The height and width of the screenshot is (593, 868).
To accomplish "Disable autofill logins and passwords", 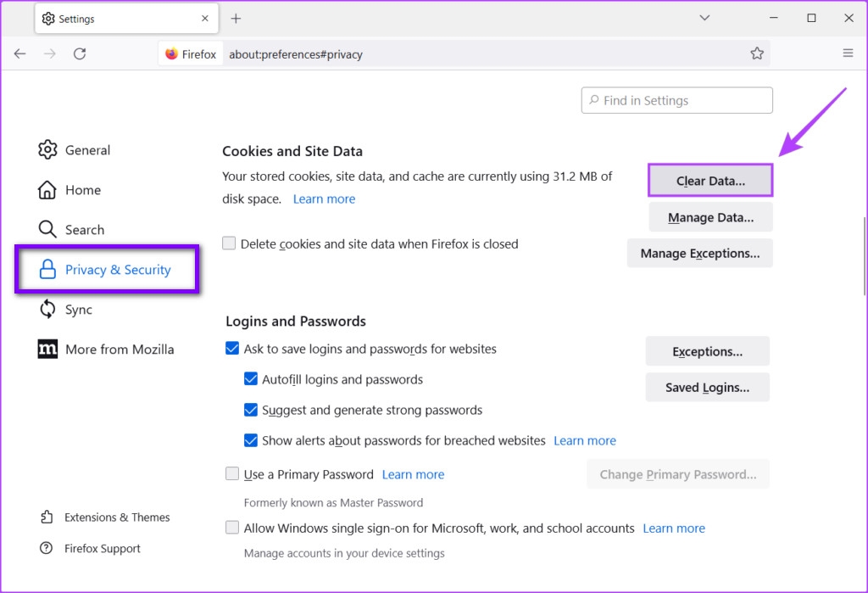I will (x=251, y=379).
